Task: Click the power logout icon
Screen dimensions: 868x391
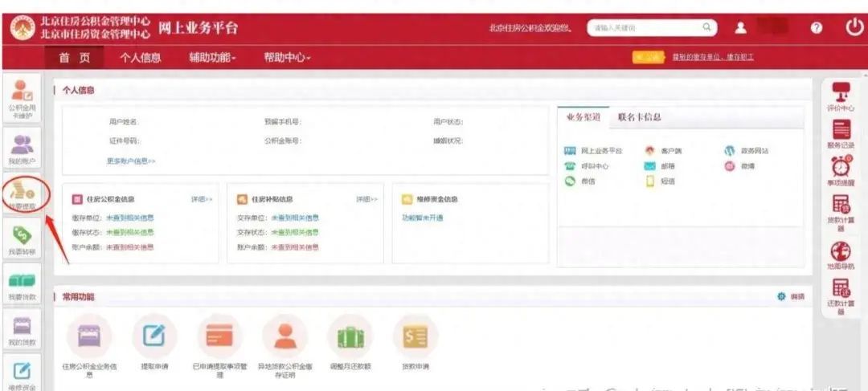Action: coord(854,27)
